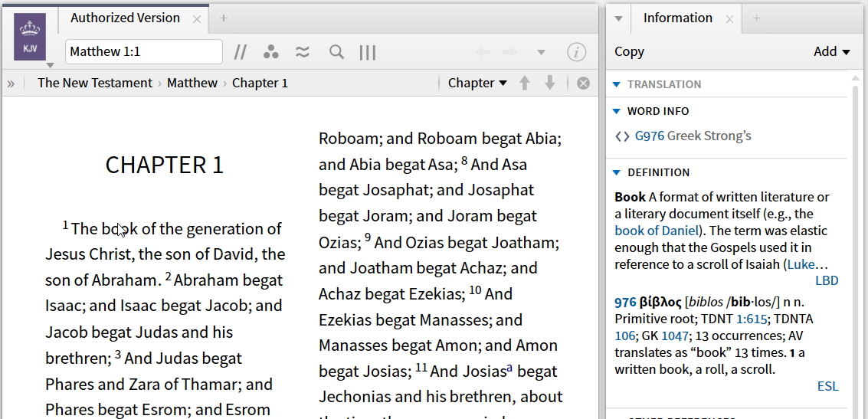Click the KJV module icon
868x419 pixels.
point(30,37)
